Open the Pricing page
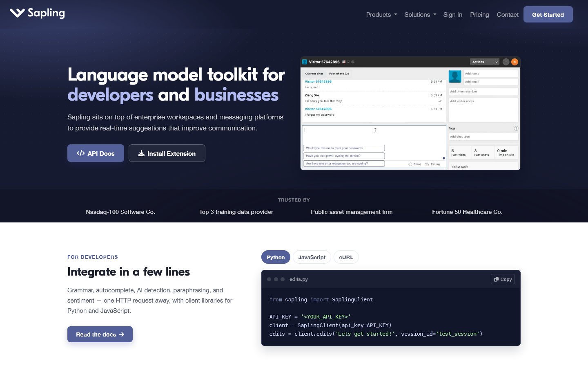Screen dimensions: 588x368 pyautogui.click(x=479, y=15)
